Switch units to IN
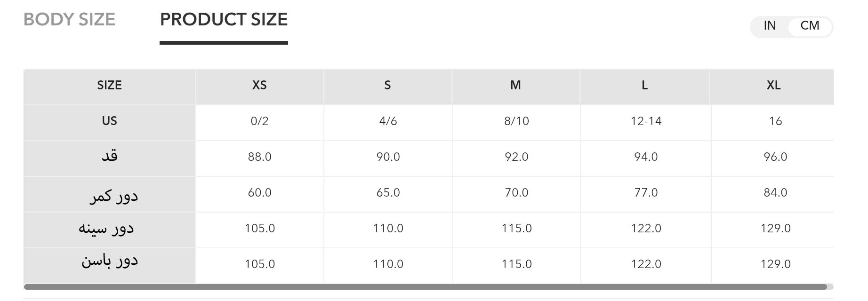The height and width of the screenshot is (301, 868). pyautogui.click(x=770, y=26)
